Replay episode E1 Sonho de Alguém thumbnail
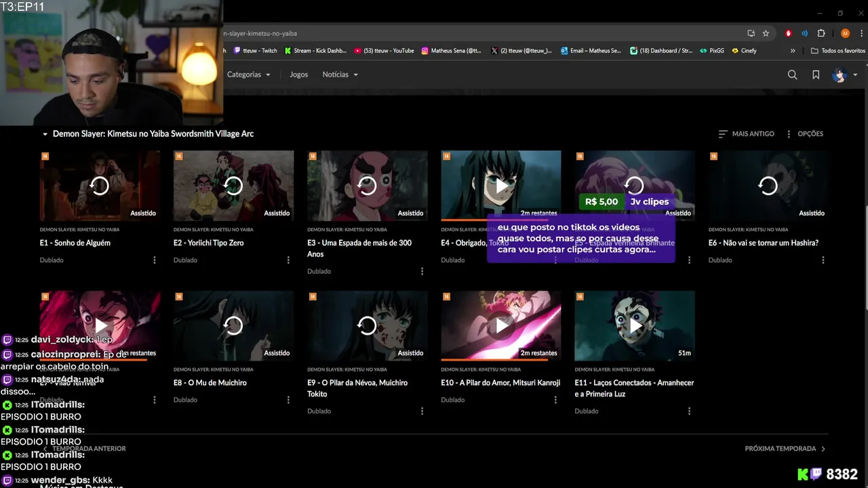This screenshot has width=868, height=488. click(x=100, y=185)
